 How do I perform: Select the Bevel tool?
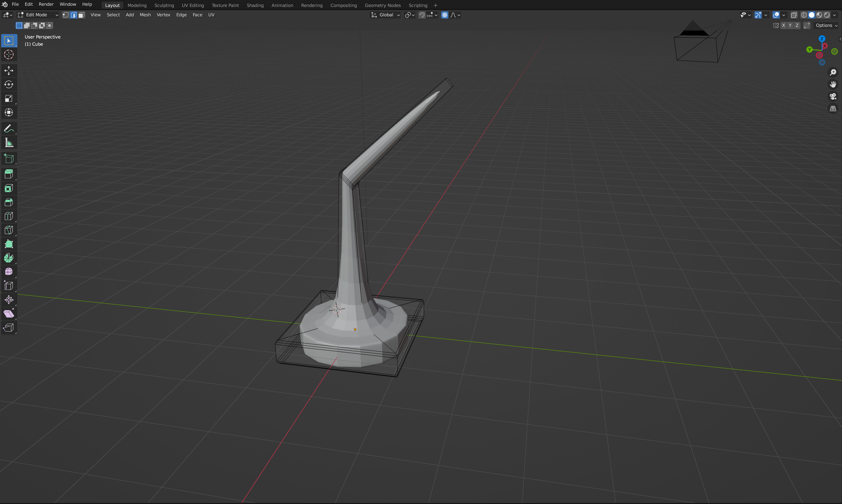coord(9,202)
